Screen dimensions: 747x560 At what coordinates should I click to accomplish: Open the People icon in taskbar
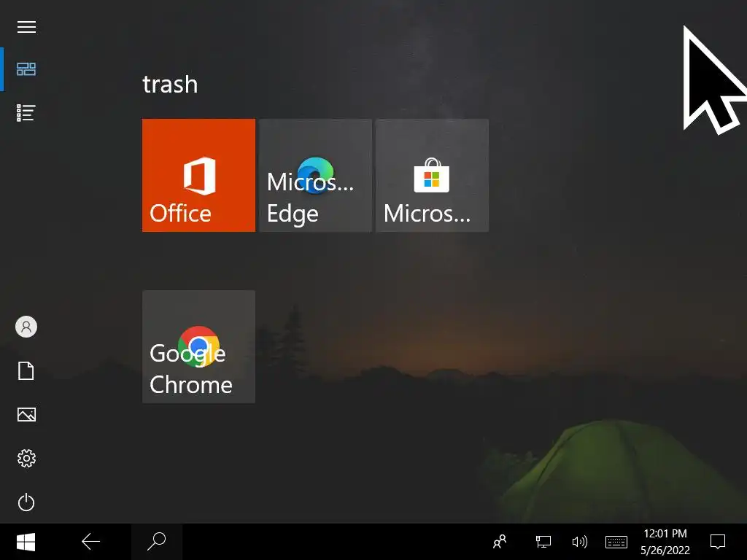(x=500, y=542)
